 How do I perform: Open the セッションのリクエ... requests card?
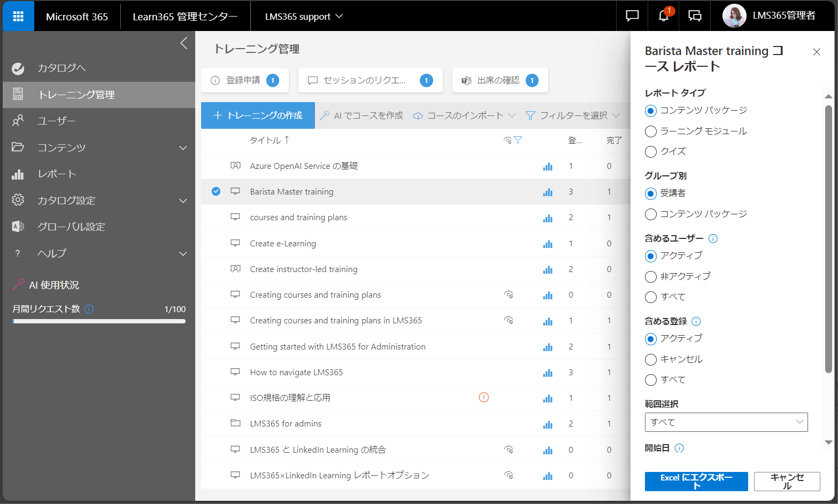[371, 81]
